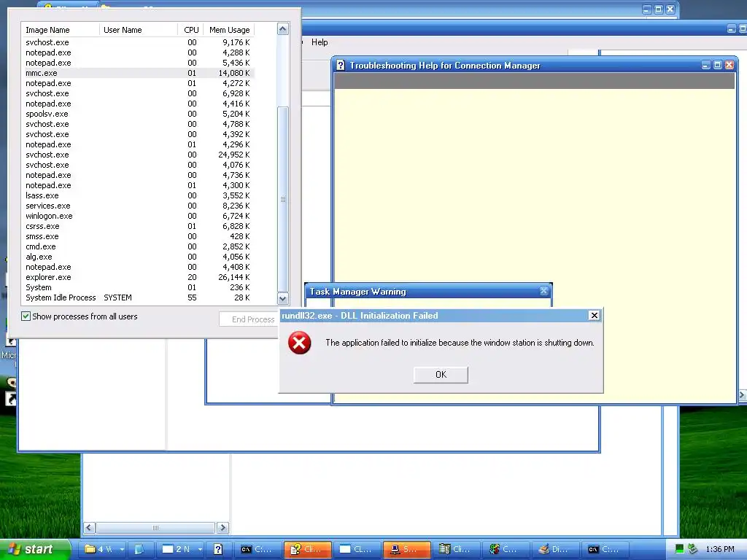
Task: Open the Cli... taskbar button with book icon
Action: coord(456,549)
